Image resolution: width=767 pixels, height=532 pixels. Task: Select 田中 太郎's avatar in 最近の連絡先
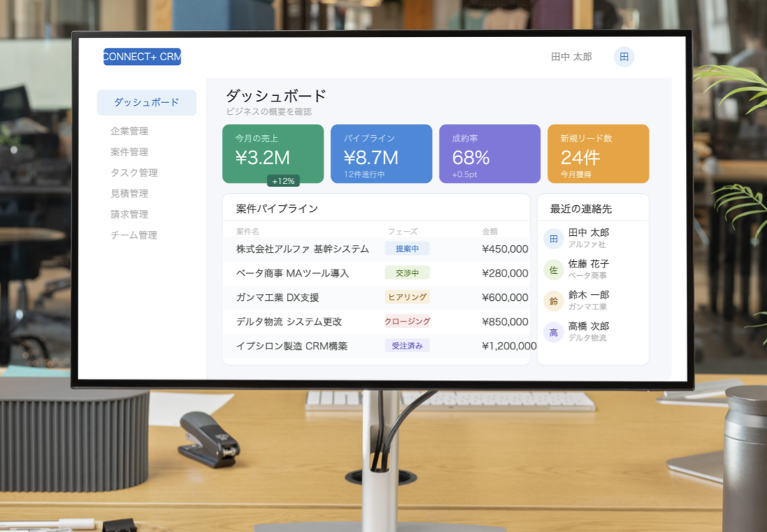click(x=553, y=238)
